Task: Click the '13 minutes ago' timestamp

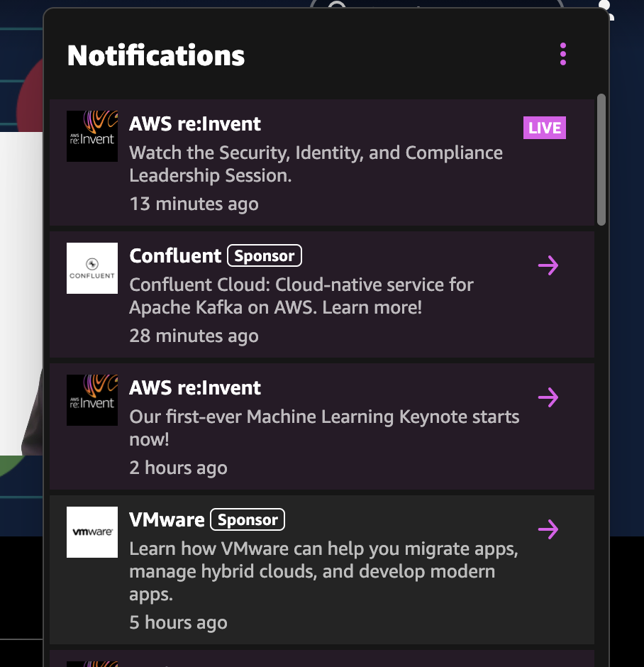Action: pyautogui.click(x=194, y=204)
